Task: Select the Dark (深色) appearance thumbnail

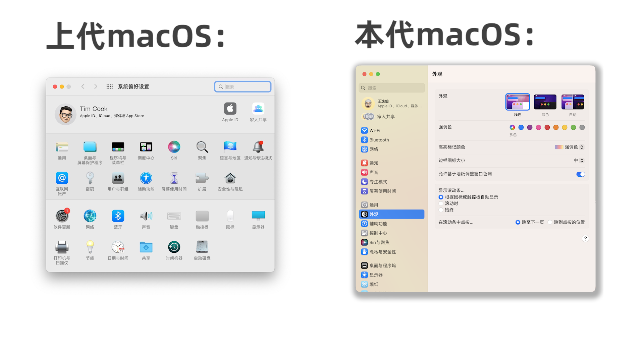Action: point(545,102)
